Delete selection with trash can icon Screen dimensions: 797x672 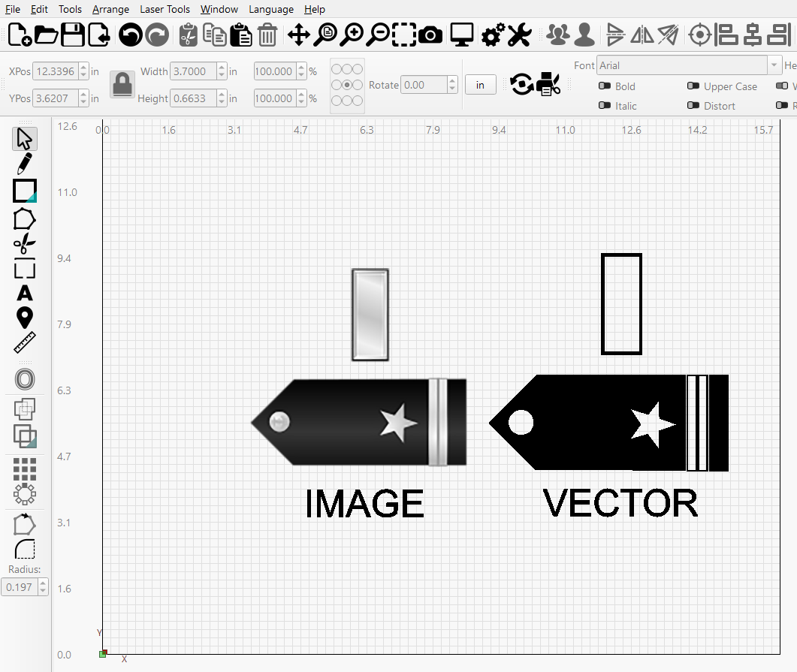(267, 35)
